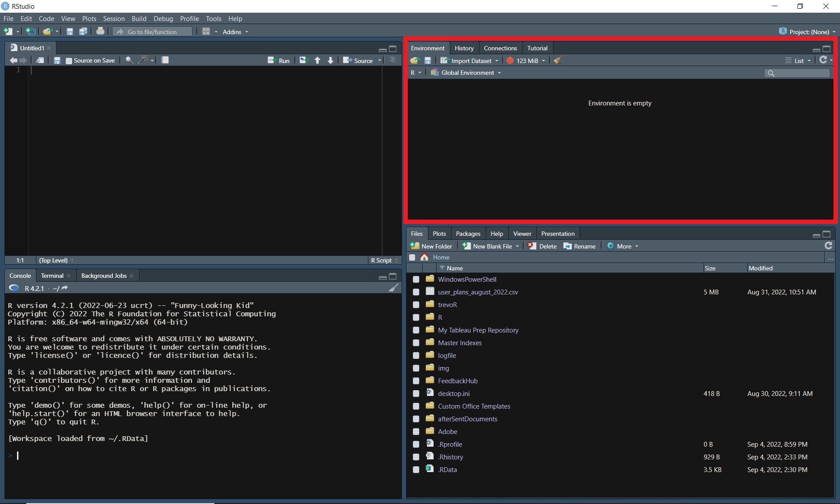Viewport: 840px width, 504px height.
Task: Select the desktop.ini file checkbox
Action: [416, 393]
